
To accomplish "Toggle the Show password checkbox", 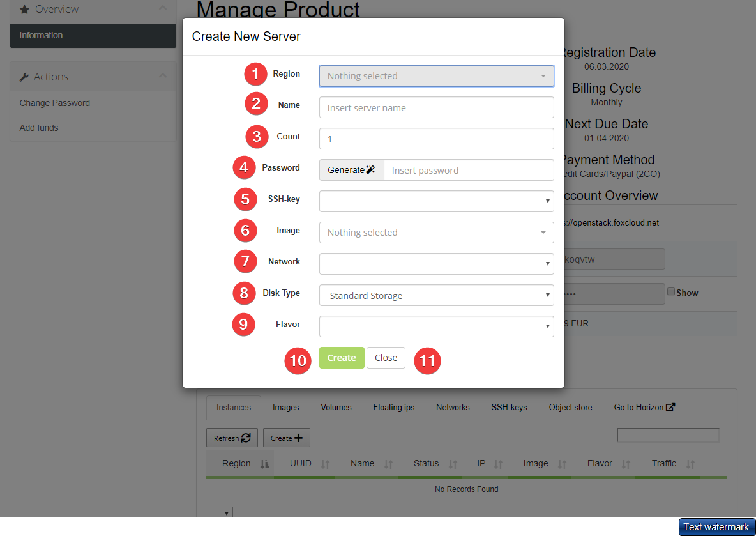I will (x=671, y=292).
